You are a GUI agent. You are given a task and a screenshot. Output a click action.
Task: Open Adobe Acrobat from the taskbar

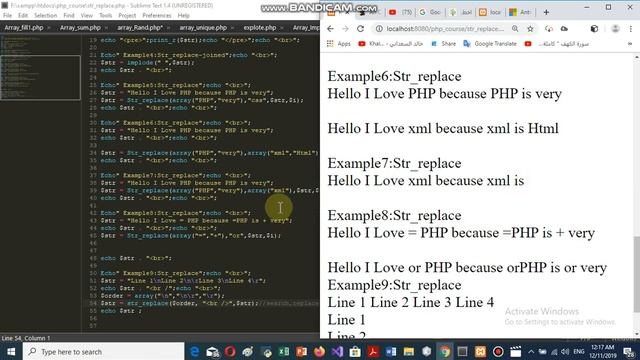(373, 351)
